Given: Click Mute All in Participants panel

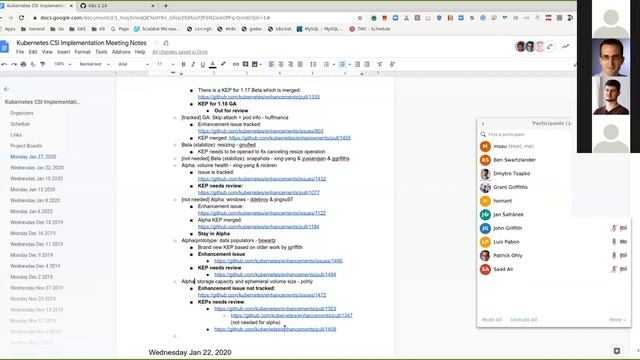Looking at the screenshot, I should coord(492,320).
